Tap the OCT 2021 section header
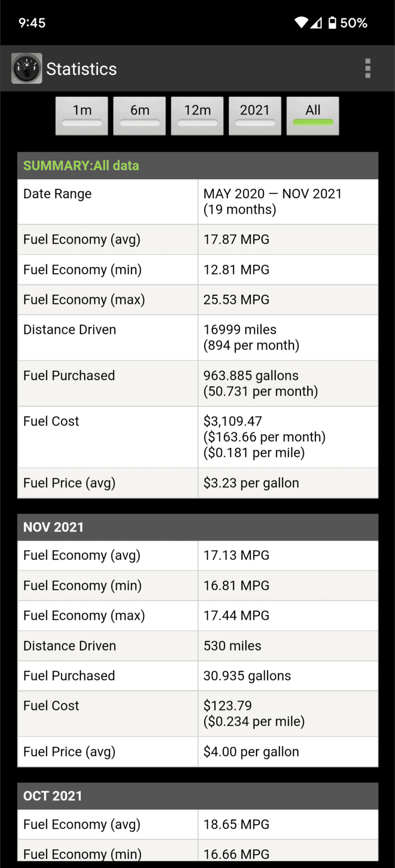 click(197, 796)
